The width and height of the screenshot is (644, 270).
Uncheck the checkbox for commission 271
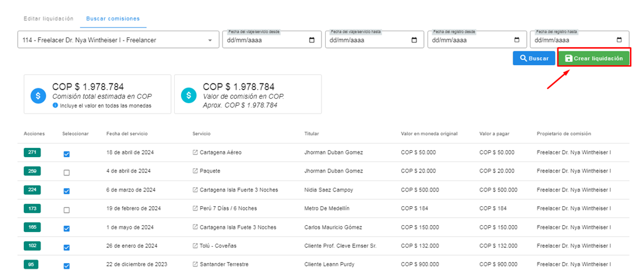click(x=66, y=153)
